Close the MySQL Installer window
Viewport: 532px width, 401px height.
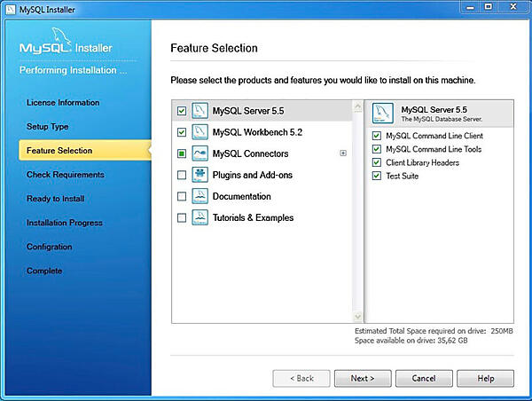[x=513, y=7]
